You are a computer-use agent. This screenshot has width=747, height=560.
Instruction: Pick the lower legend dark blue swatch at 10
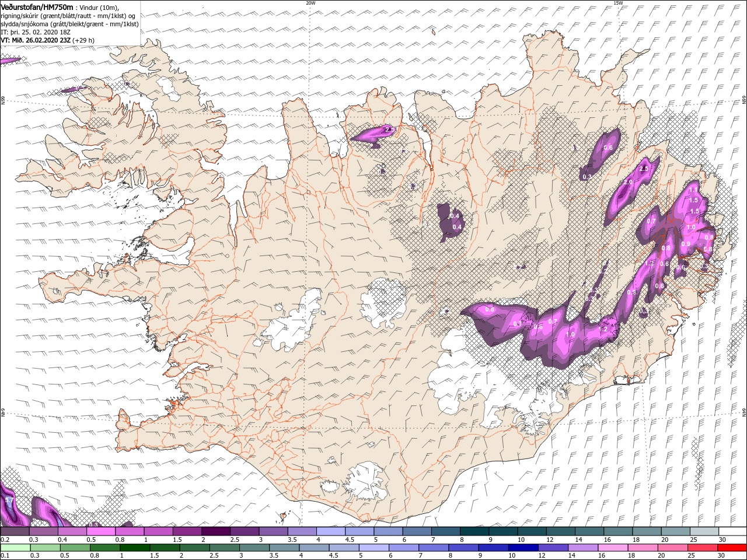523,548
